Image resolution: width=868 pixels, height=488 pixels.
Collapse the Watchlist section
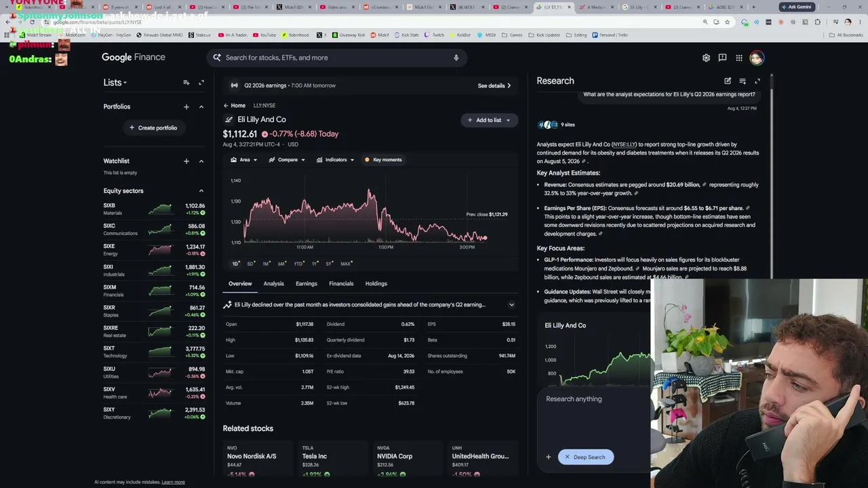point(201,161)
